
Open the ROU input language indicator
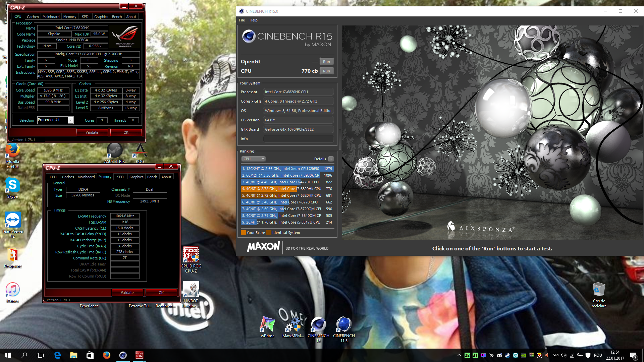[598, 355]
